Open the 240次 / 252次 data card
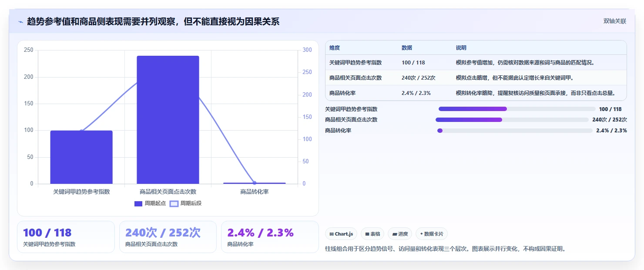This screenshot has width=644, height=270. [x=168, y=237]
